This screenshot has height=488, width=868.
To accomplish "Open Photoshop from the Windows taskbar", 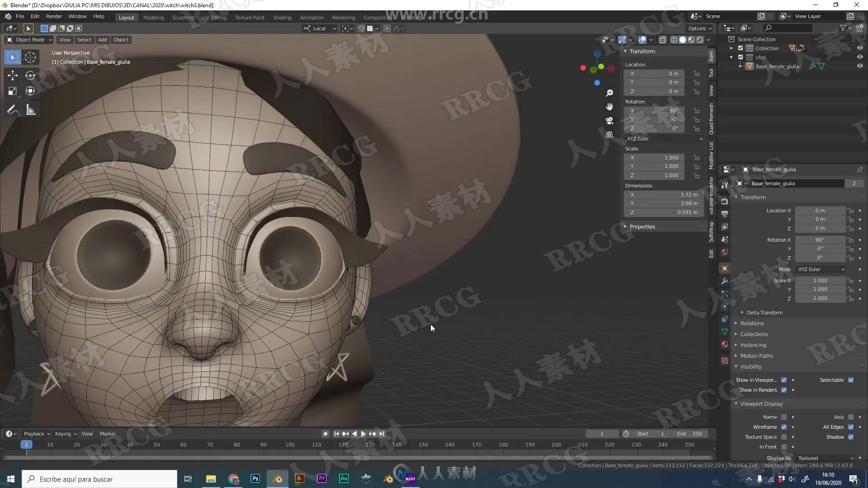I will [255, 479].
